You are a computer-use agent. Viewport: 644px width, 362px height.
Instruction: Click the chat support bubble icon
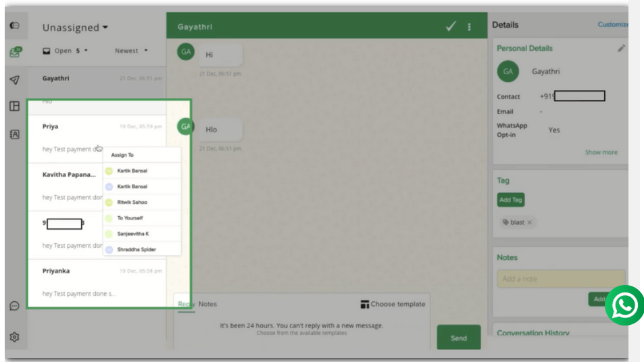coord(15,306)
